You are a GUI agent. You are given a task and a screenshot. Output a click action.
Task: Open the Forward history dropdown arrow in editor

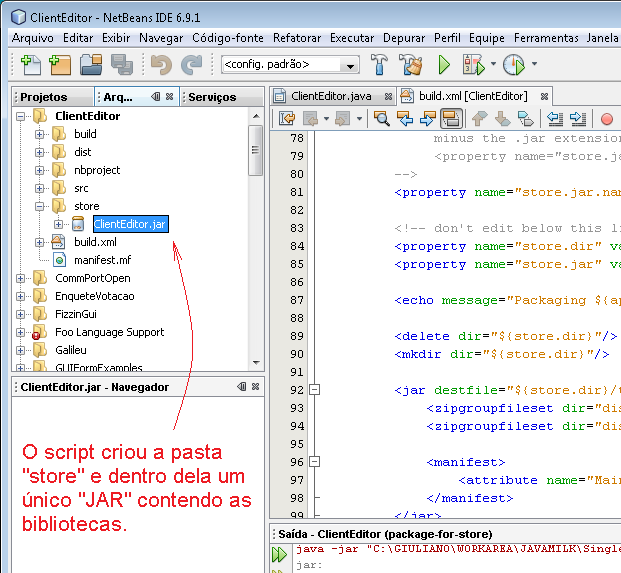coord(359,118)
